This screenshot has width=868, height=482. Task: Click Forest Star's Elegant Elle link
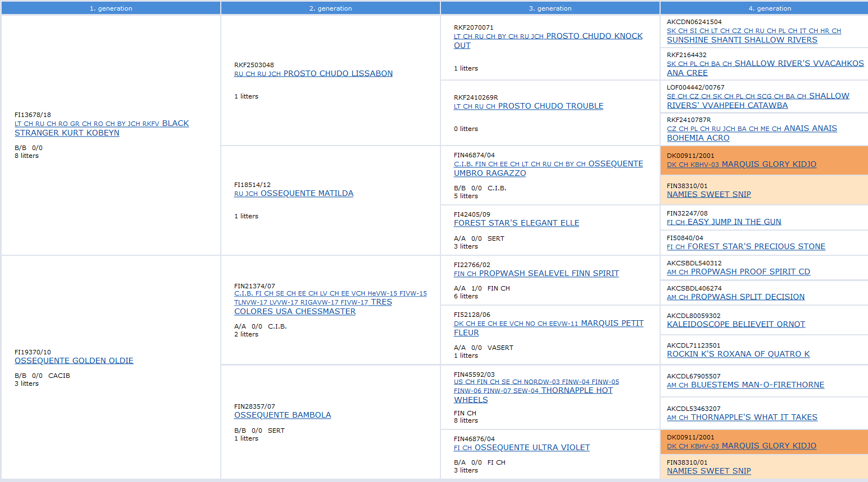click(516, 223)
